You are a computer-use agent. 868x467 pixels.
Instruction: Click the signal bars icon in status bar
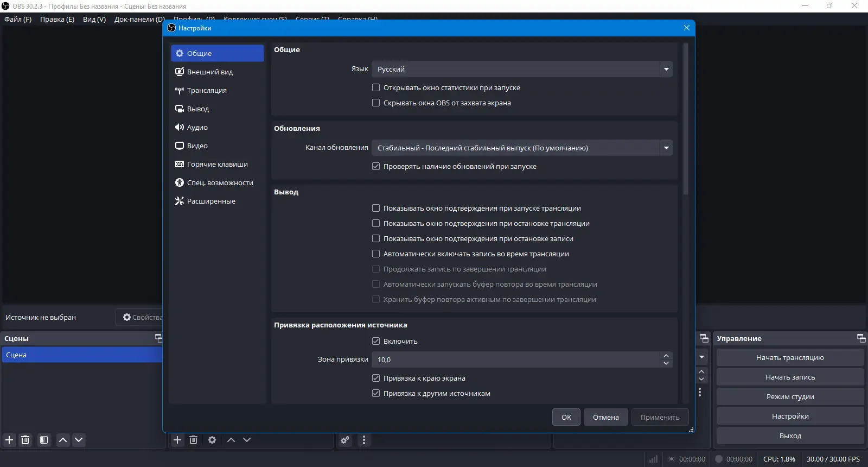point(653,459)
